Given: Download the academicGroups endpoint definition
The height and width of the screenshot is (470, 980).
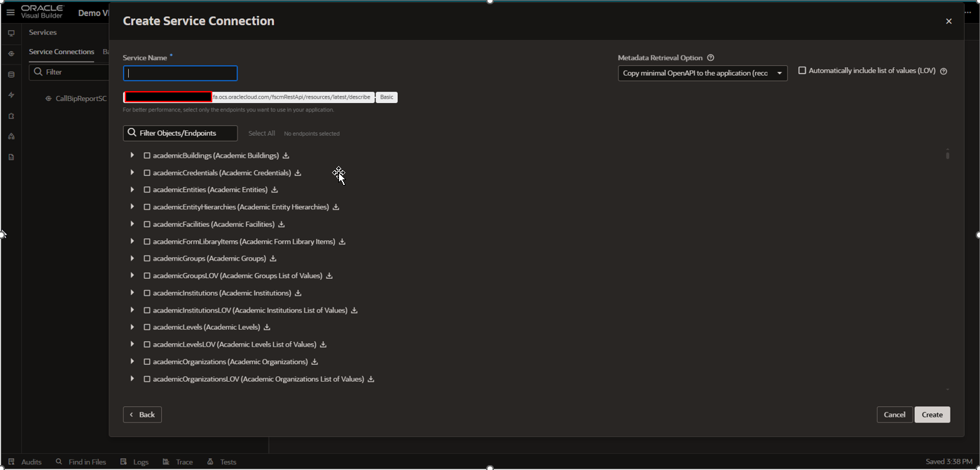Looking at the screenshot, I should [x=273, y=259].
